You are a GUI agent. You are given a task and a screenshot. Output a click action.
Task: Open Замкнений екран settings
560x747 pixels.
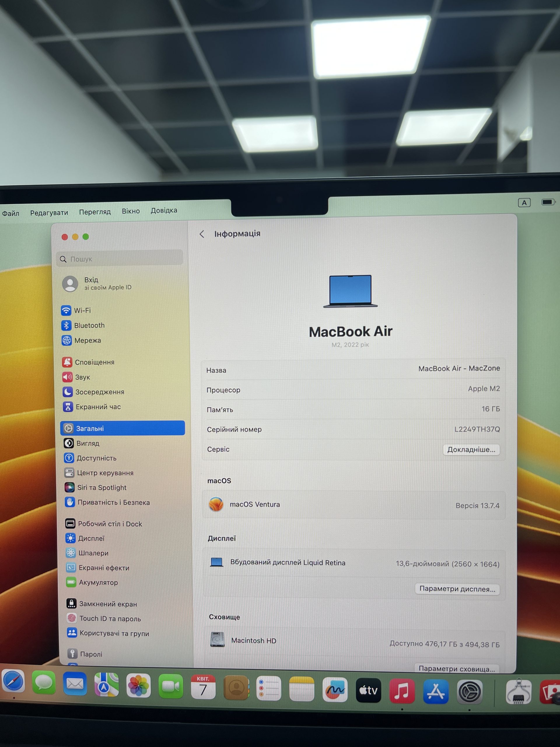pos(102,604)
